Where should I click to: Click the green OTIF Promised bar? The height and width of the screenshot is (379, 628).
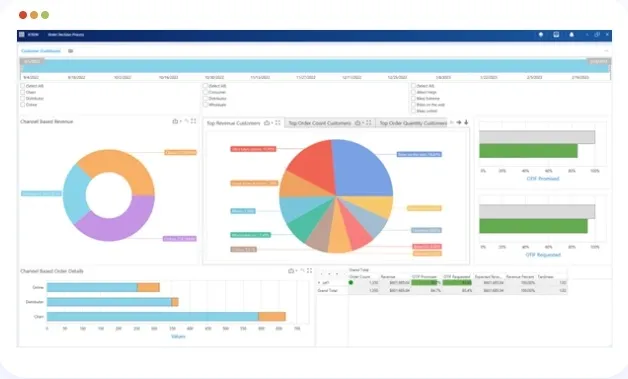point(528,151)
